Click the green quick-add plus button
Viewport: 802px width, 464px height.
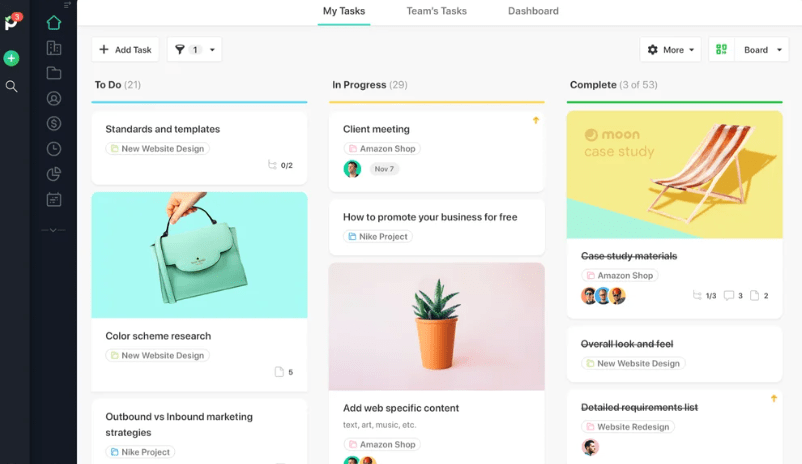[x=11, y=58]
